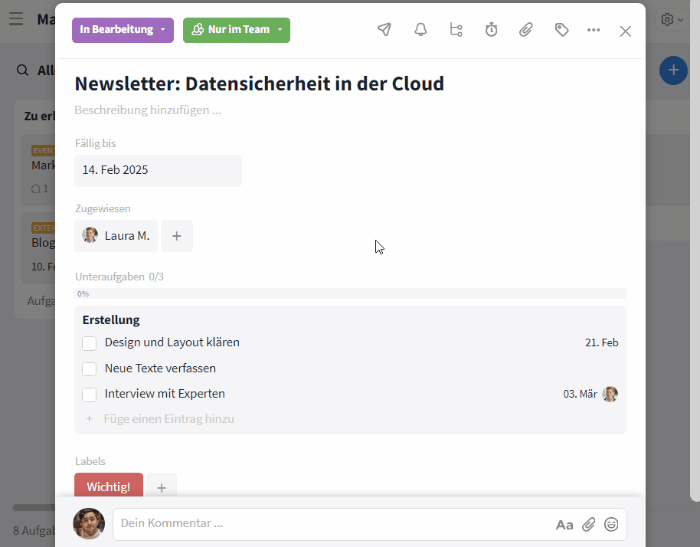Click the subtask hierarchy icon
Viewport: 700px width, 547px height.
pyautogui.click(x=456, y=30)
